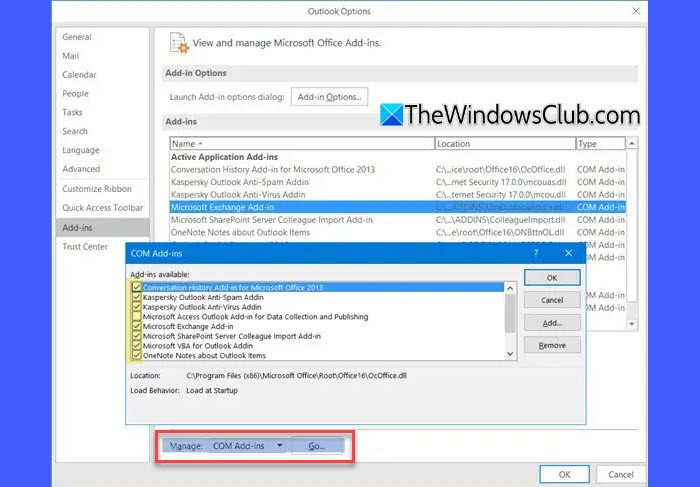This screenshot has width=700, height=487.
Task: Open the Trust Center category
Action: [x=85, y=246]
